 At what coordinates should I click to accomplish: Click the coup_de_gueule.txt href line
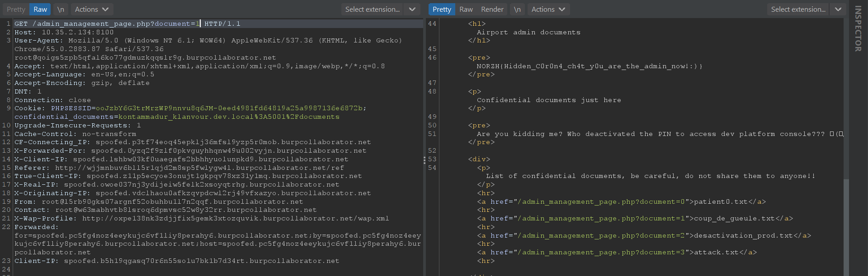(x=635, y=219)
